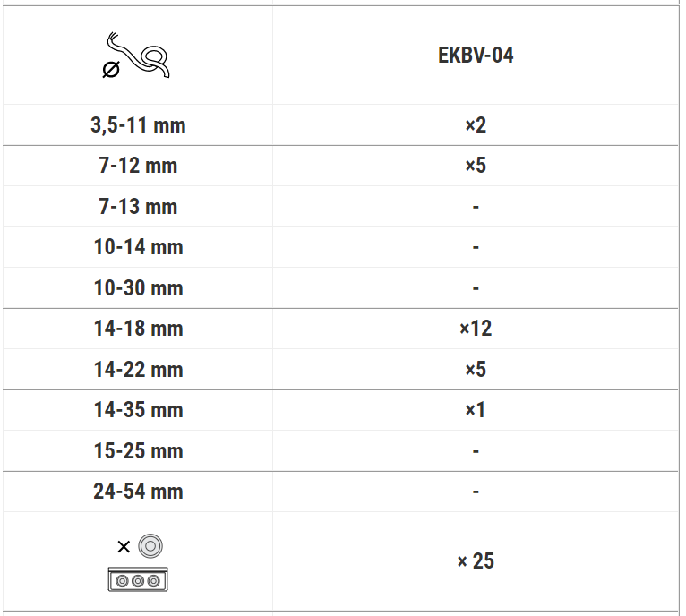Select the 7-12 mm row label
Image resolution: width=686 pixels, height=616 pixels.
click(138, 166)
